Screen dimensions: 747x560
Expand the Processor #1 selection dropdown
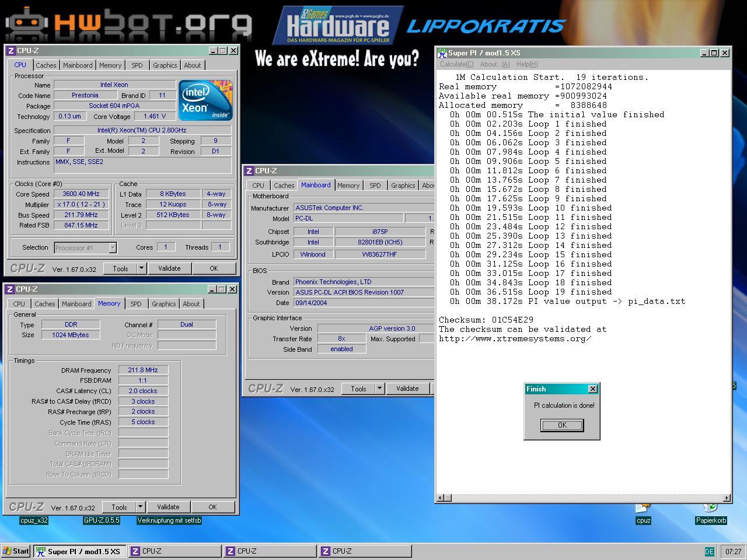pyautogui.click(x=113, y=248)
